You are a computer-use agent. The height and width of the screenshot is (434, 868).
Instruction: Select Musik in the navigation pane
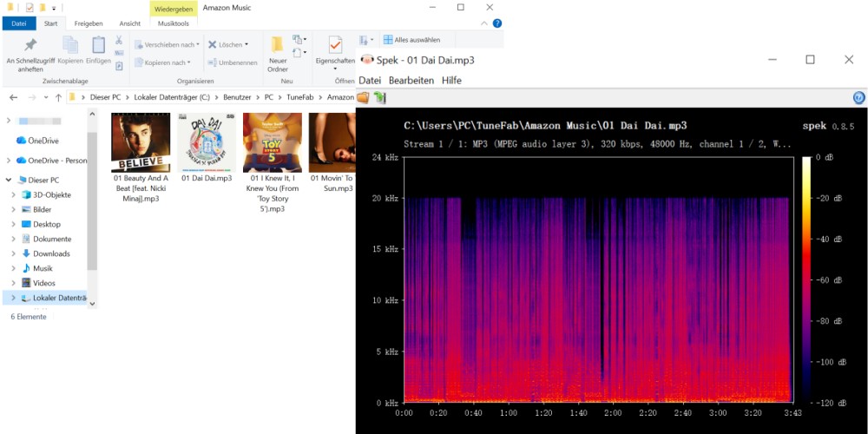37,268
